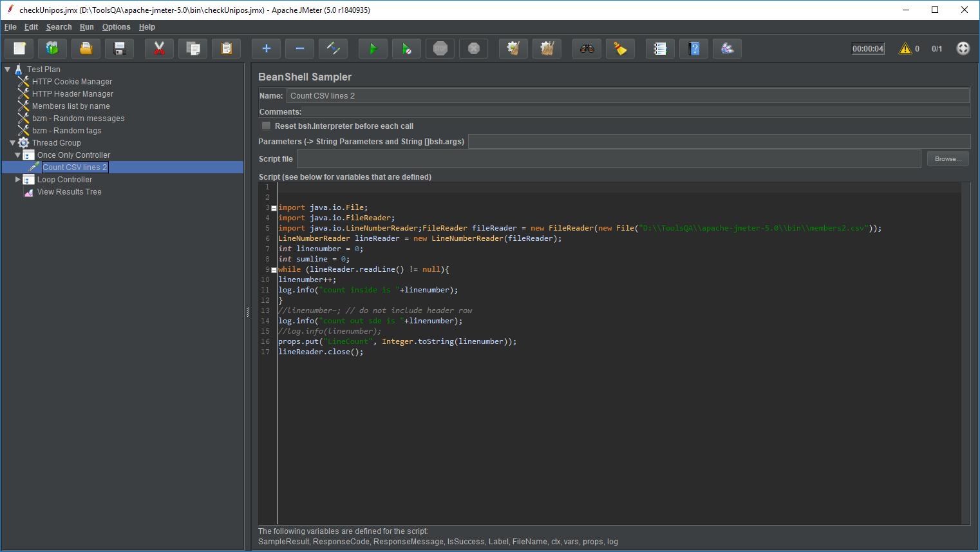This screenshot has height=552, width=980.
Task: Click the Cut scissors toolbar icon
Action: (159, 48)
